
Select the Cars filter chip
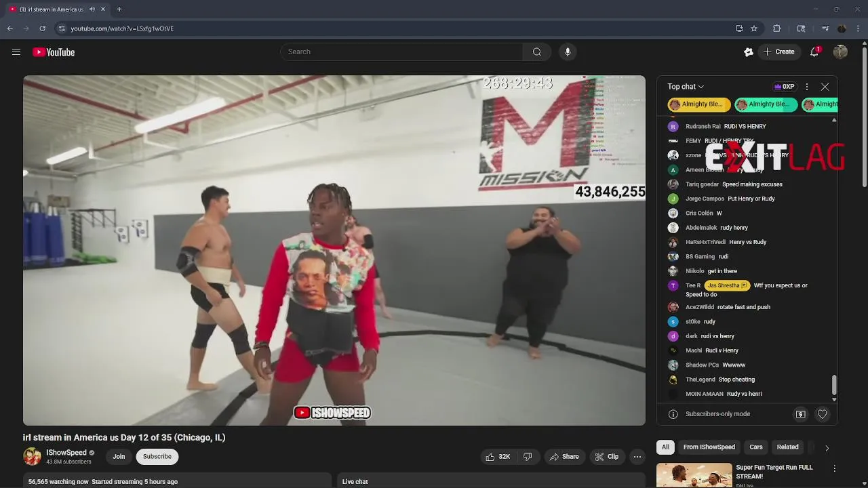756,447
